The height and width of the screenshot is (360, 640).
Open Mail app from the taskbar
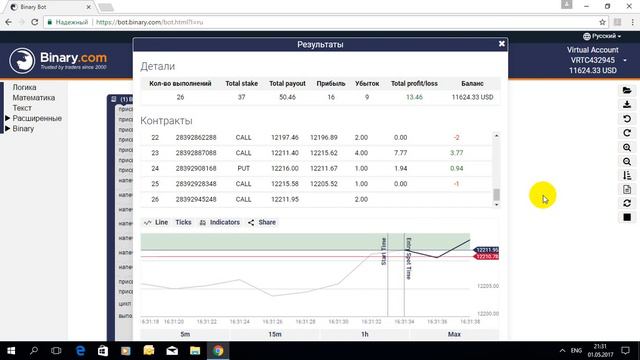pyautogui.click(x=172, y=351)
